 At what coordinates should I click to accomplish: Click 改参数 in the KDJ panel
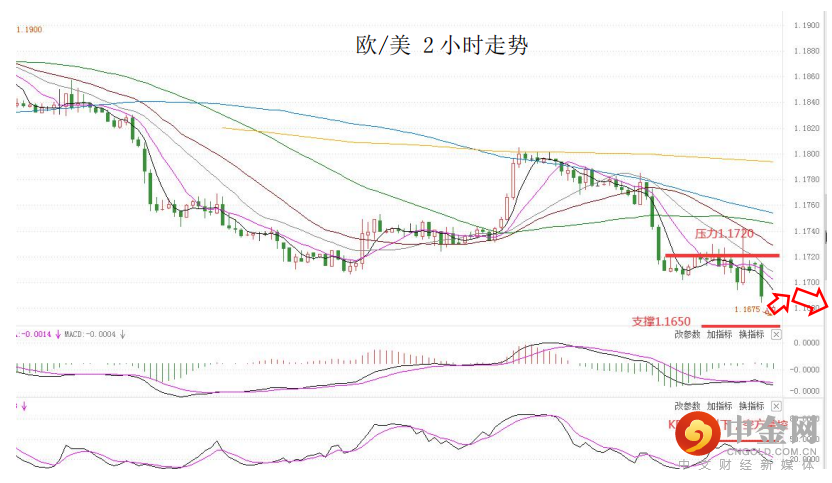[687, 406]
